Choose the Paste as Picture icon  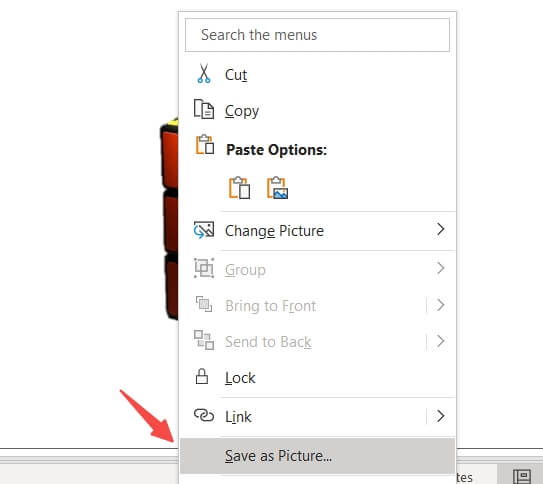click(x=277, y=188)
